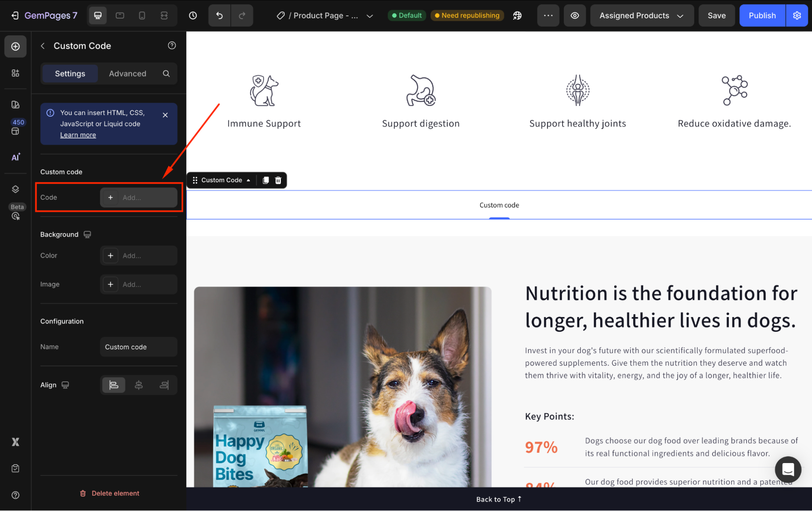The image size is (812, 511).
Task: Open the AI assistant in sidebar
Action: (15, 157)
